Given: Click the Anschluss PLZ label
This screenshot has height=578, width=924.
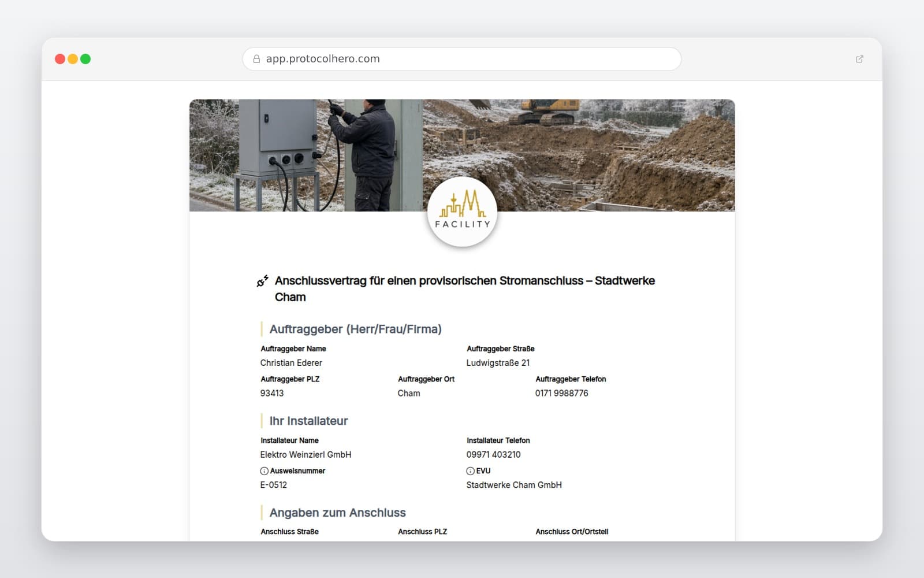Looking at the screenshot, I should [x=422, y=532].
